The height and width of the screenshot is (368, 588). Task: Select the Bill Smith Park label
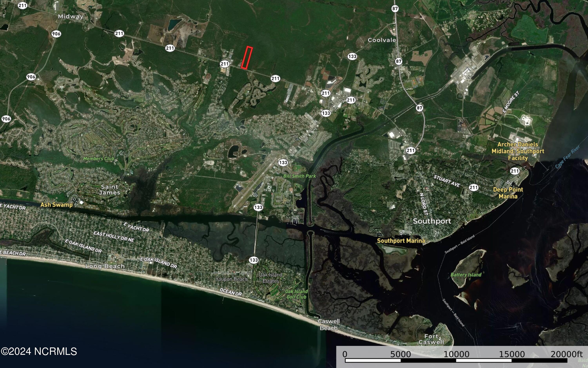pyautogui.click(x=299, y=176)
